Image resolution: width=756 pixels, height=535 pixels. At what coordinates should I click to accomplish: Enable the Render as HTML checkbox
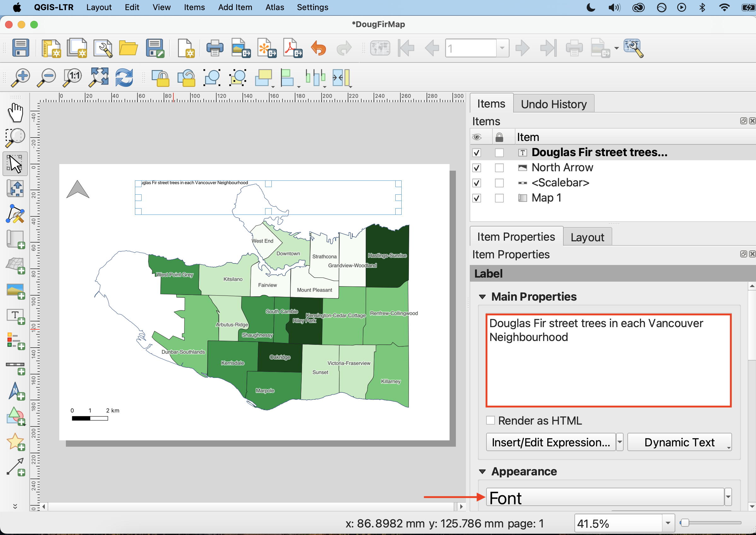(490, 420)
